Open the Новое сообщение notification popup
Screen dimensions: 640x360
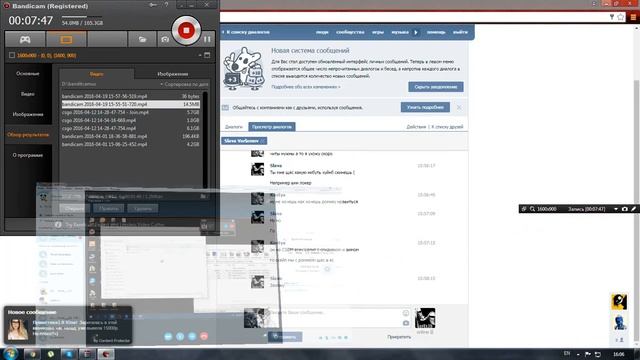click(x=68, y=325)
